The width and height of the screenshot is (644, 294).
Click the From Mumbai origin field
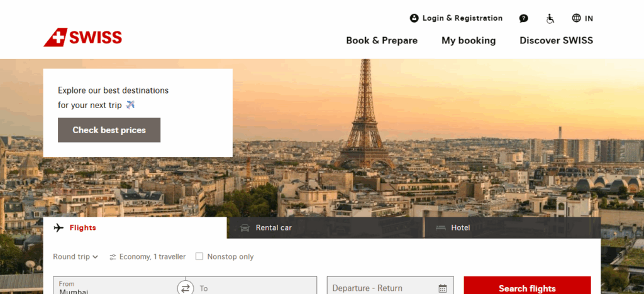[x=113, y=287]
